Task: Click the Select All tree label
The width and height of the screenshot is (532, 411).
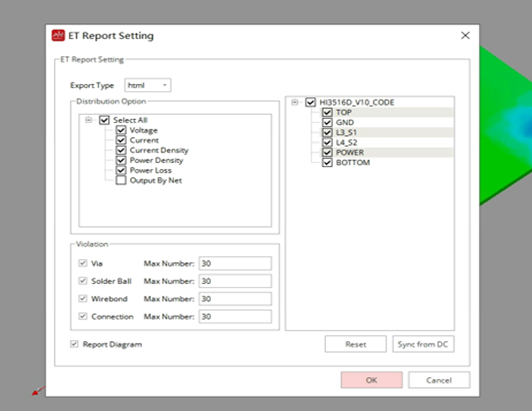Action: (130, 120)
